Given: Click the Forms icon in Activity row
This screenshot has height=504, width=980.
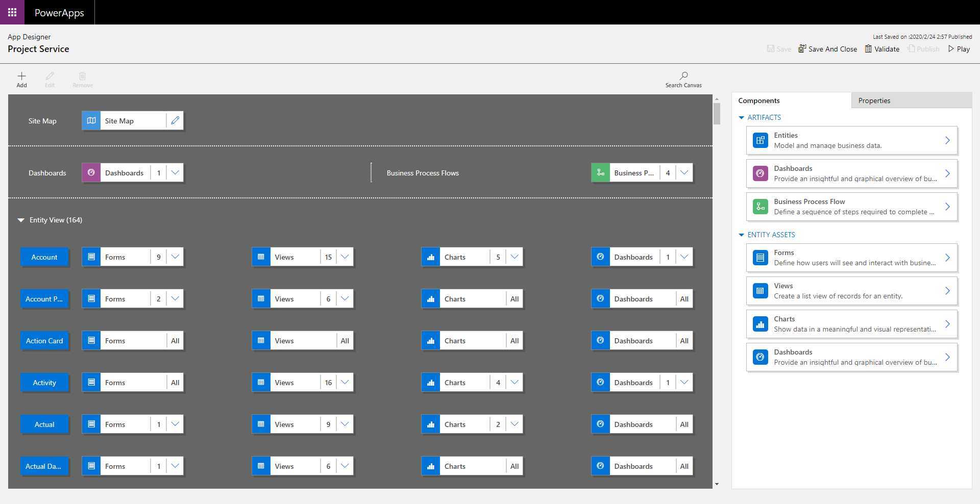Looking at the screenshot, I should coord(91,383).
